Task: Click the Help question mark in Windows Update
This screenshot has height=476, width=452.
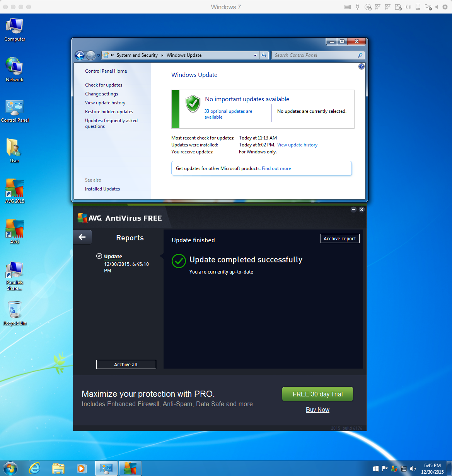Action: click(361, 66)
